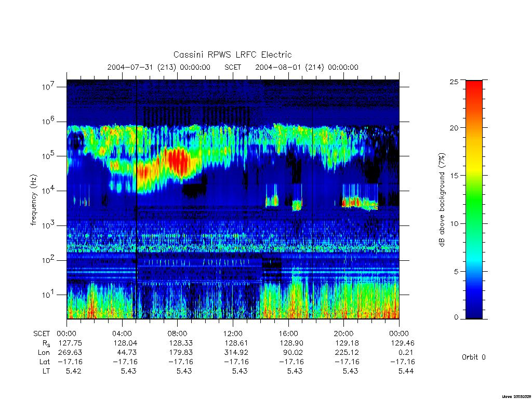This screenshot has height=399, width=532.
Task: Click the dB above background (7%) label
Action: tap(442, 199)
